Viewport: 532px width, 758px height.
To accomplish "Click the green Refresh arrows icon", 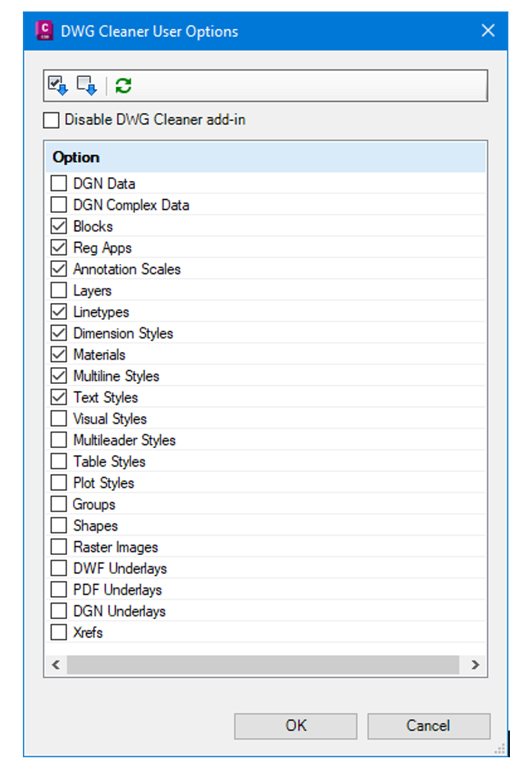I will [x=124, y=85].
